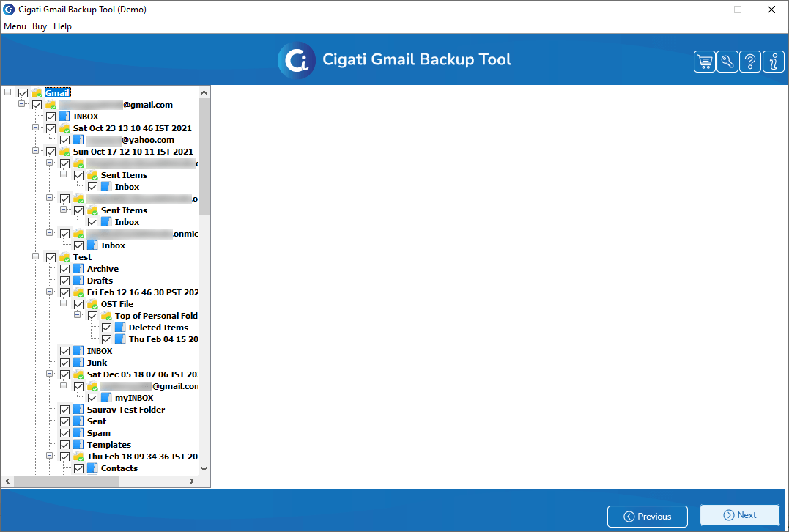Click folder icon beside Sat Oct 23 entry
Screen dimensions: 789x532
point(64,128)
